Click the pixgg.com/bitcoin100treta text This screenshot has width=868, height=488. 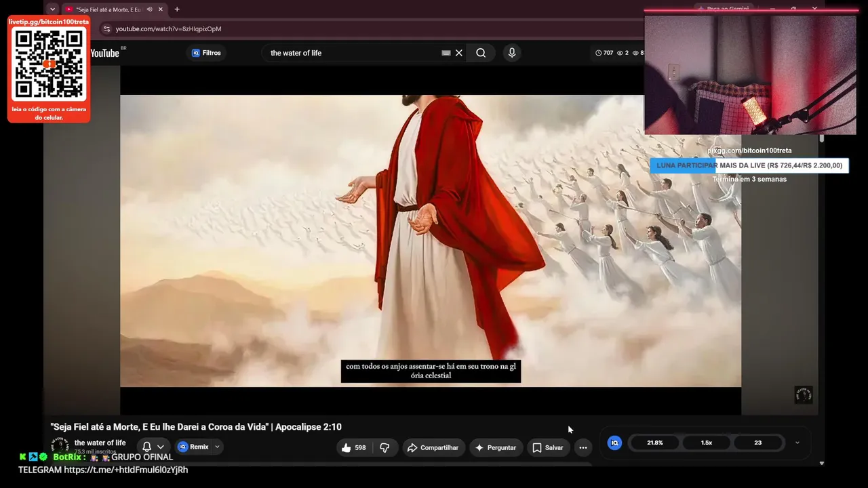click(x=749, y=150)
